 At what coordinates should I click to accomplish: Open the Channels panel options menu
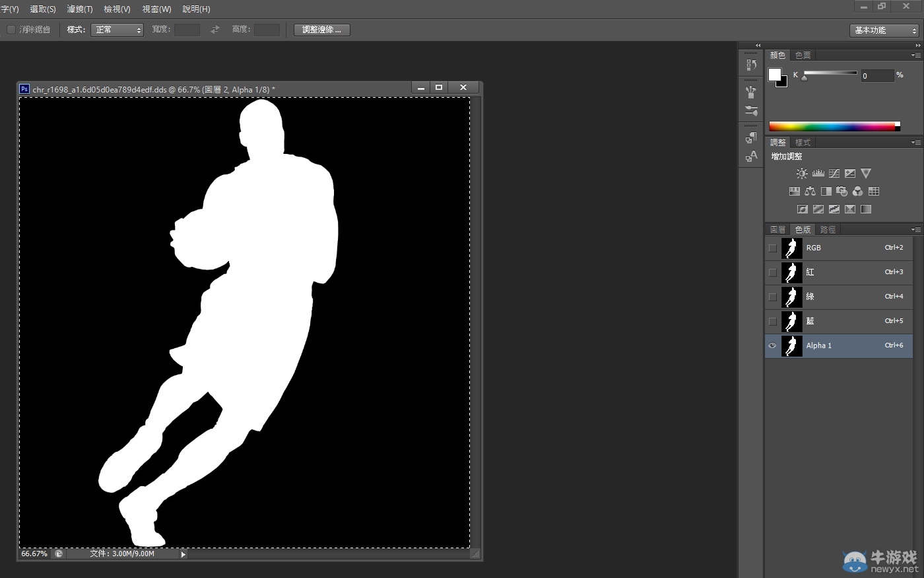(x=916, y=230)
